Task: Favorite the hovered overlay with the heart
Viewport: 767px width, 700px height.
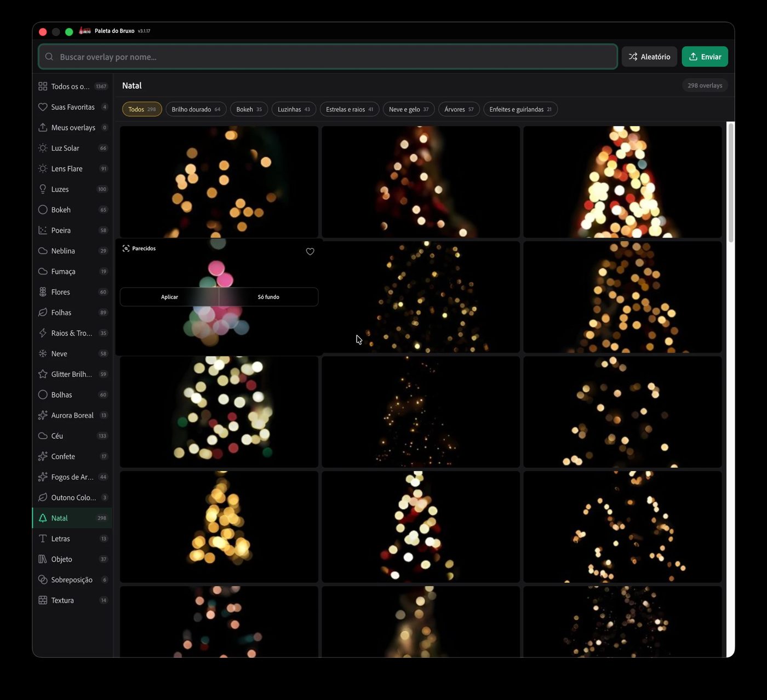Action: click(310, 251)
